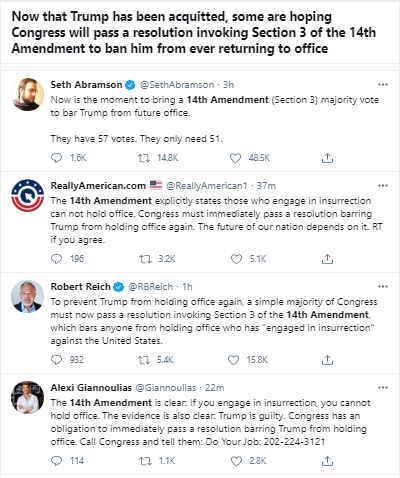Screen dimensions: 400x478
Task: Retweet the ReallyAmerican.com tweet
Action: click(145, 259)
